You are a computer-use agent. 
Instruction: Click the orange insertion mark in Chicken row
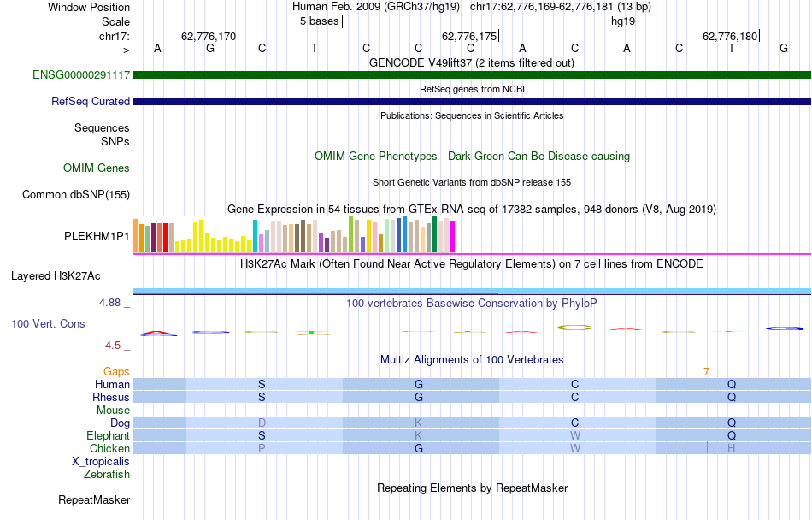pyautogui.click(x=707, y=448)
